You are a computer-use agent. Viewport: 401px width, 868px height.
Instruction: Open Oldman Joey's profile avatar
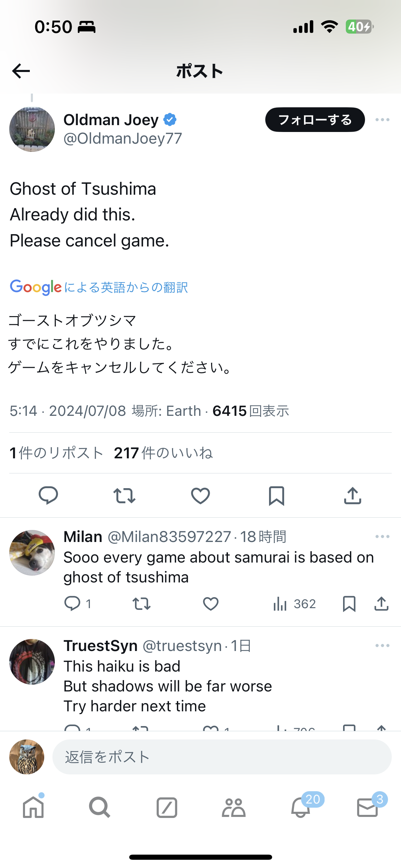[32, 129]
